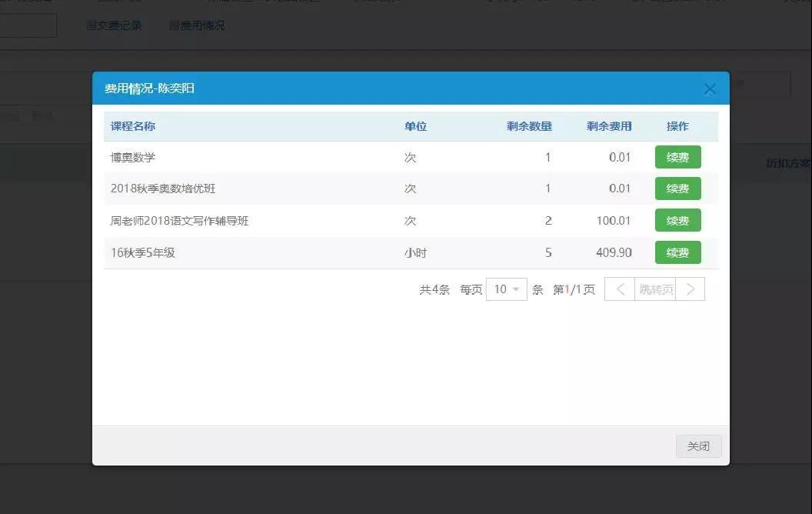This screenshot has width=812, height=514.
Task: Go to the next page with the right arrow
Action: [690, 289]
